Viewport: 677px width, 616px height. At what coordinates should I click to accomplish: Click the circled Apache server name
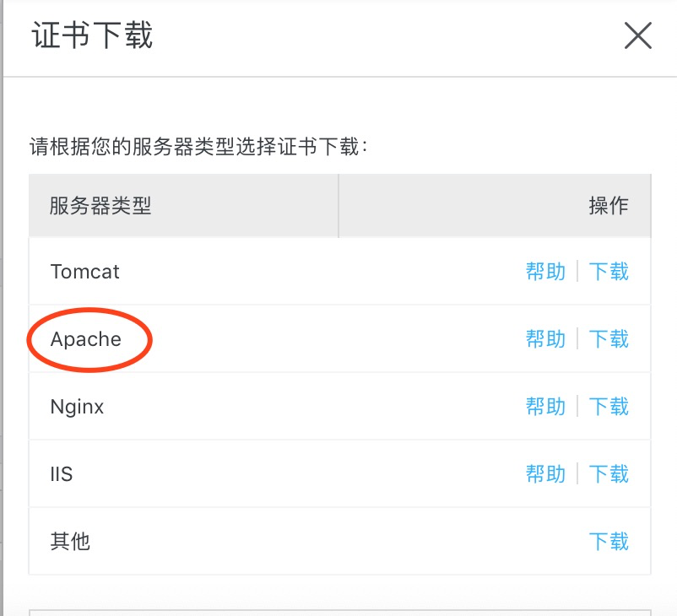(86, 339)
